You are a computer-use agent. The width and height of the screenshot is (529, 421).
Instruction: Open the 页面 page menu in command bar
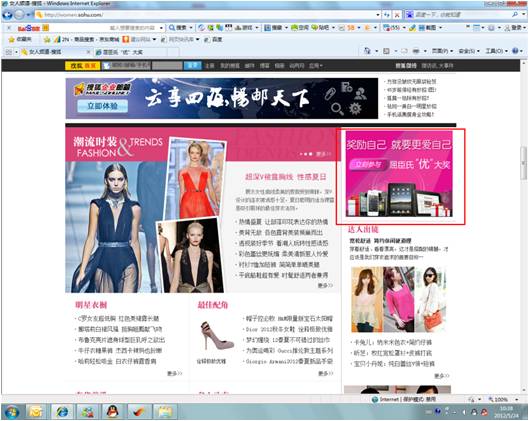443,51
